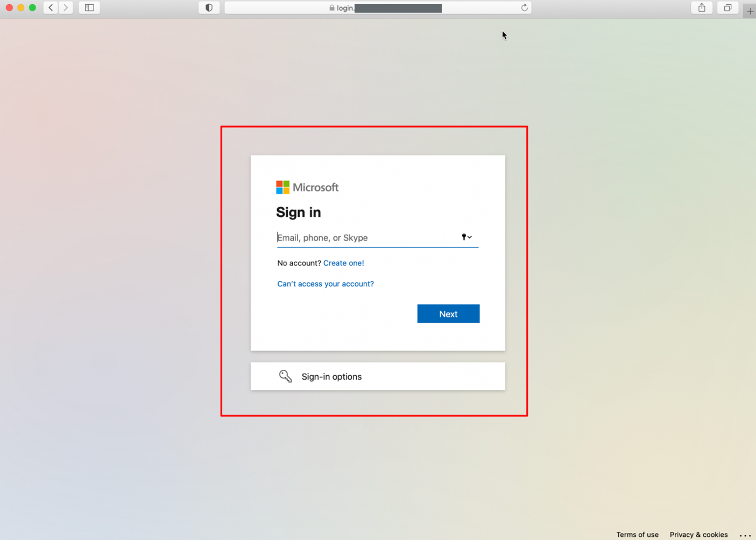The width and height of the screenshot is (756, 540).
Task: Click the green full-screen window button
Action: [32, 8]
